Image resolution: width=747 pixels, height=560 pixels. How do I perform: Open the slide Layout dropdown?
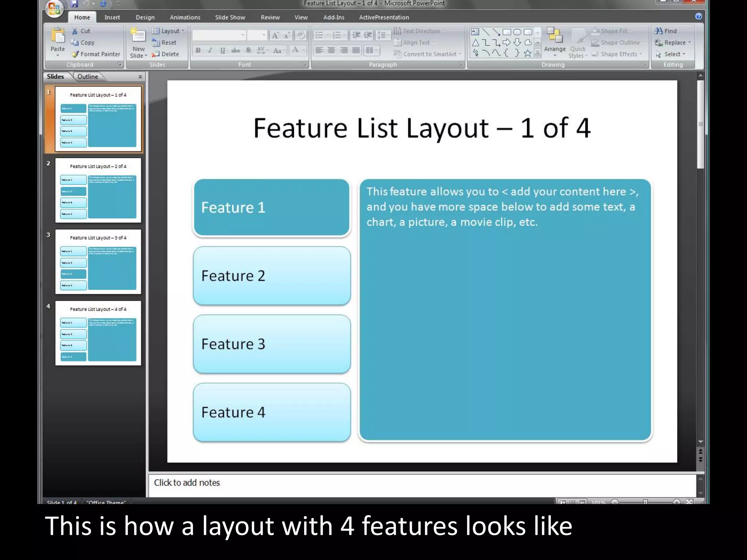tap(170, 31)
